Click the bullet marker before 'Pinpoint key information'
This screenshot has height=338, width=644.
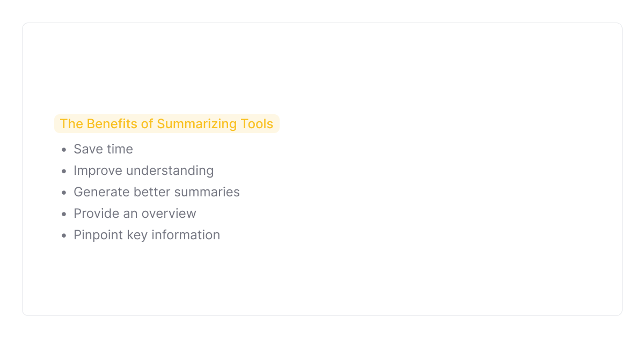(64, 236)
